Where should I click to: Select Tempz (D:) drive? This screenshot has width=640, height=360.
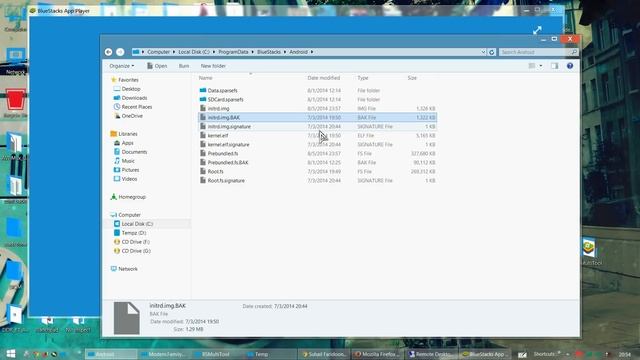133,233
